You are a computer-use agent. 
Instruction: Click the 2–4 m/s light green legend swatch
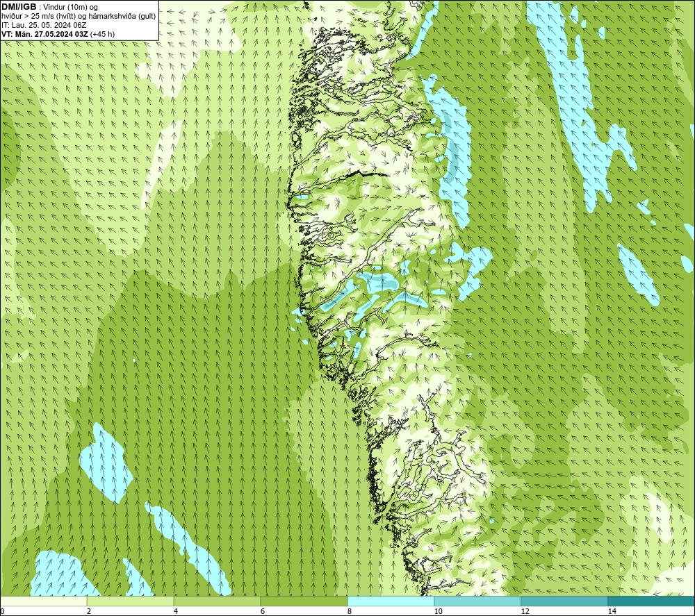131,601
